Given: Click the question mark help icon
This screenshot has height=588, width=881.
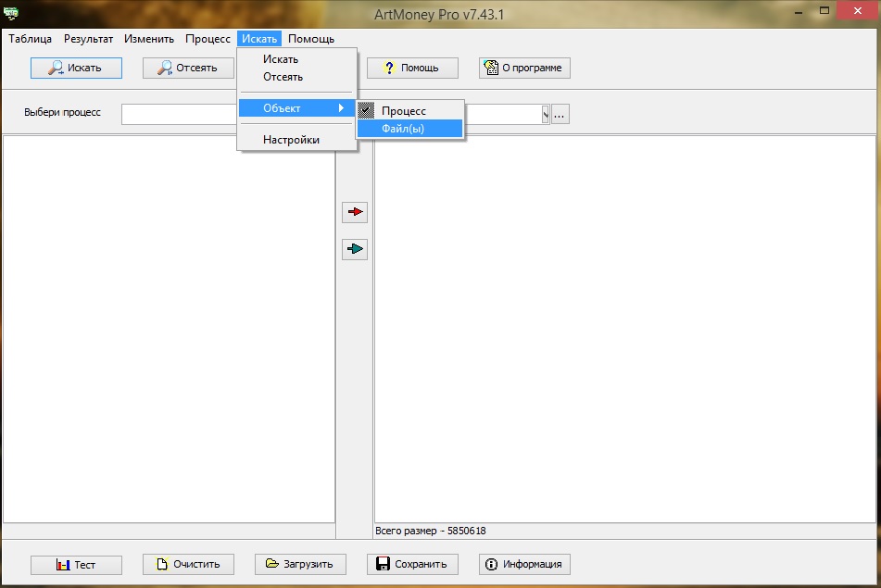Looking at the screenshot, I should (x=389, y=68).
